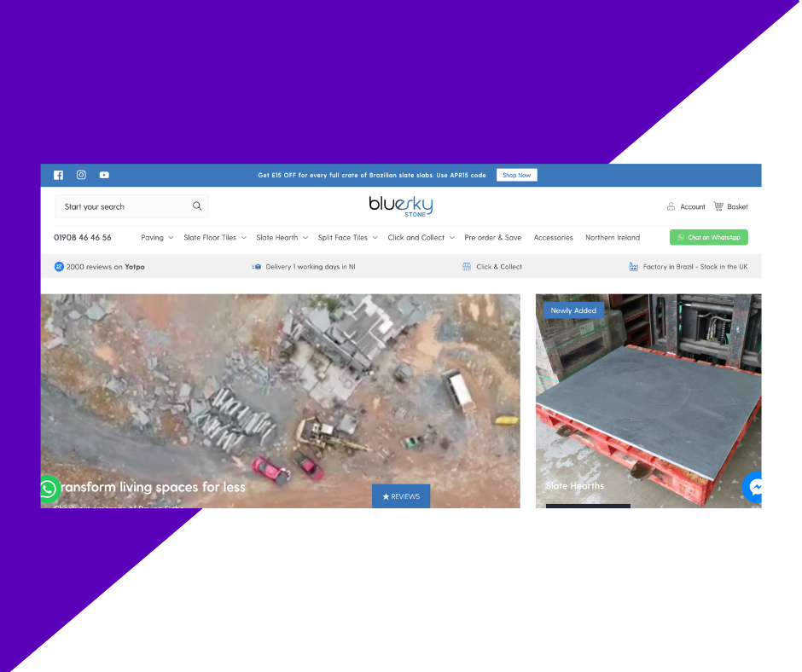
Task: Open the Account link
Action: 693,206
